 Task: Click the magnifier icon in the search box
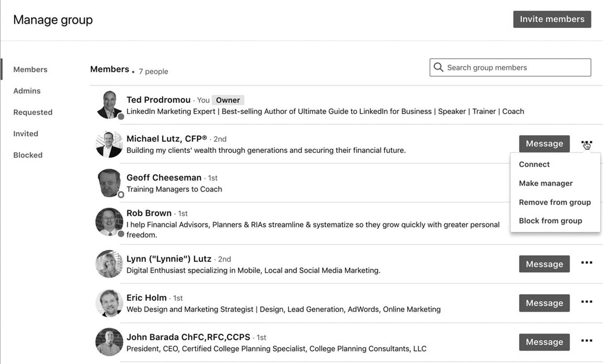pos(438,67)
